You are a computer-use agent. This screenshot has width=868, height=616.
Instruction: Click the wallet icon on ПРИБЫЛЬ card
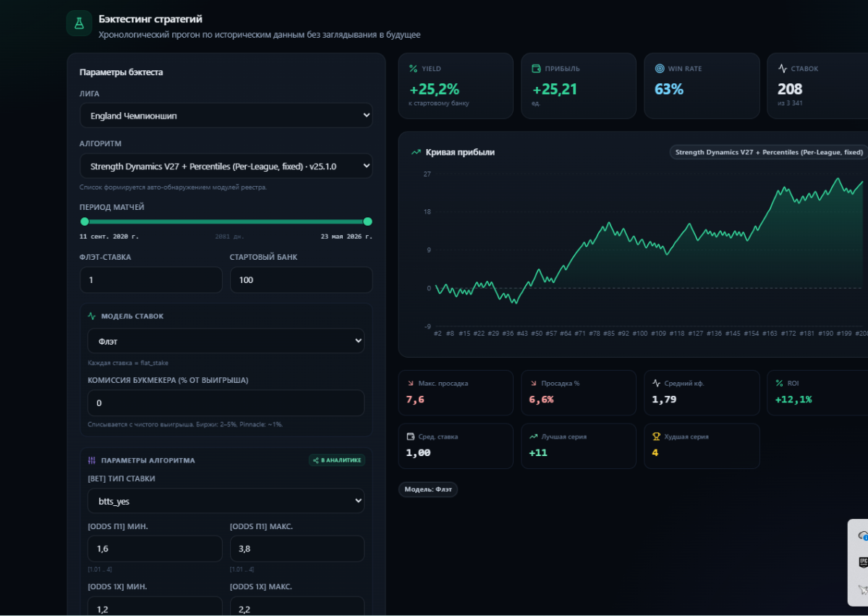(537, 69)
